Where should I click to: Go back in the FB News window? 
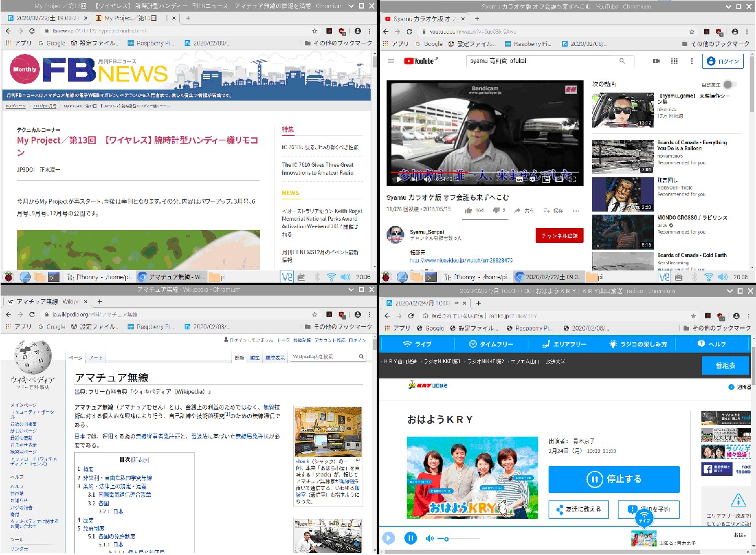(x=8, y=31)
